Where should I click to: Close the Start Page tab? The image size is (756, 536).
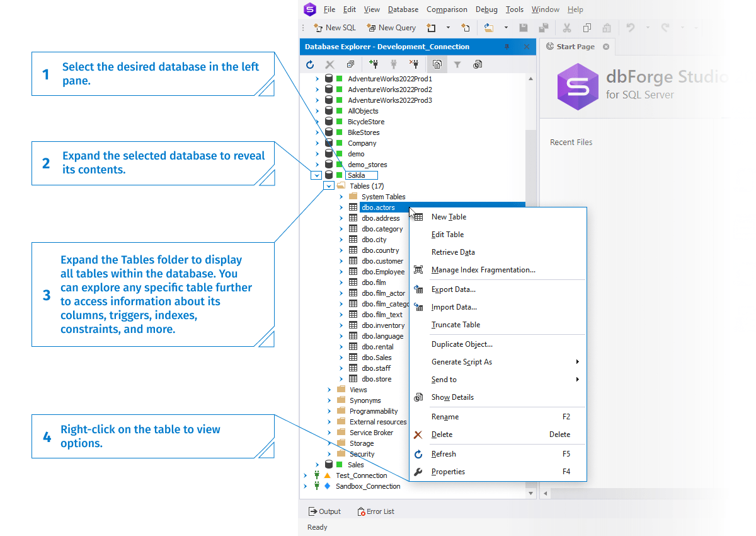tap(606, 47)
